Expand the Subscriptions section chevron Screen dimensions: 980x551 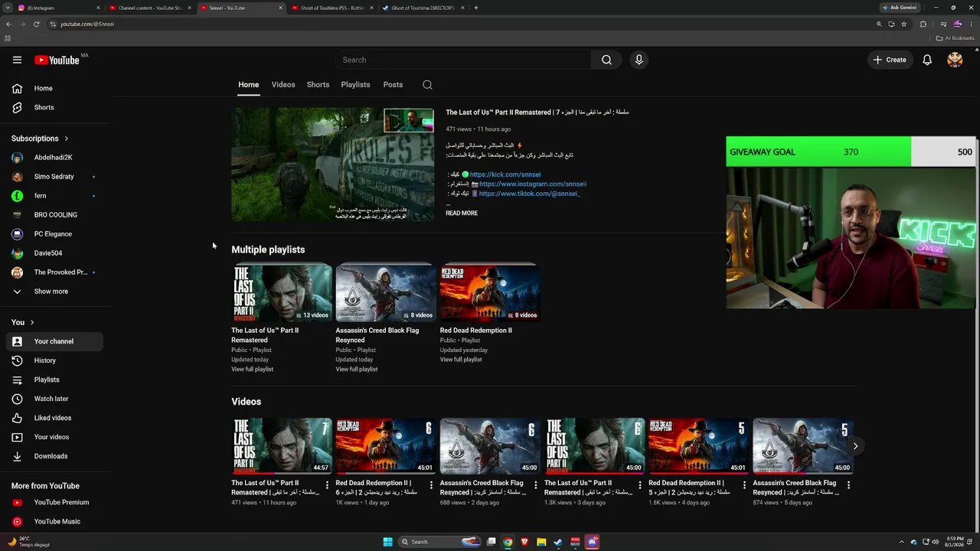pos(67,139)
